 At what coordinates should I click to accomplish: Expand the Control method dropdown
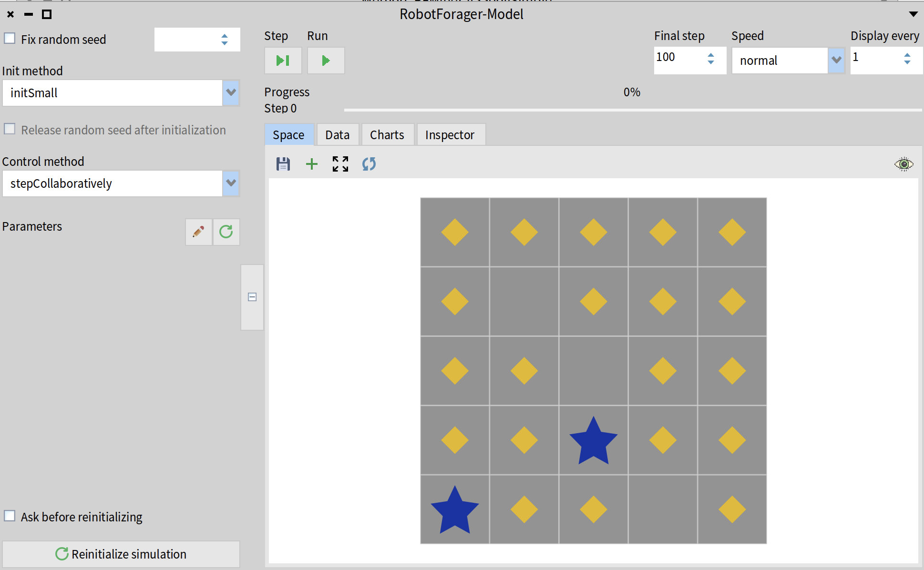tap(231, 183)
